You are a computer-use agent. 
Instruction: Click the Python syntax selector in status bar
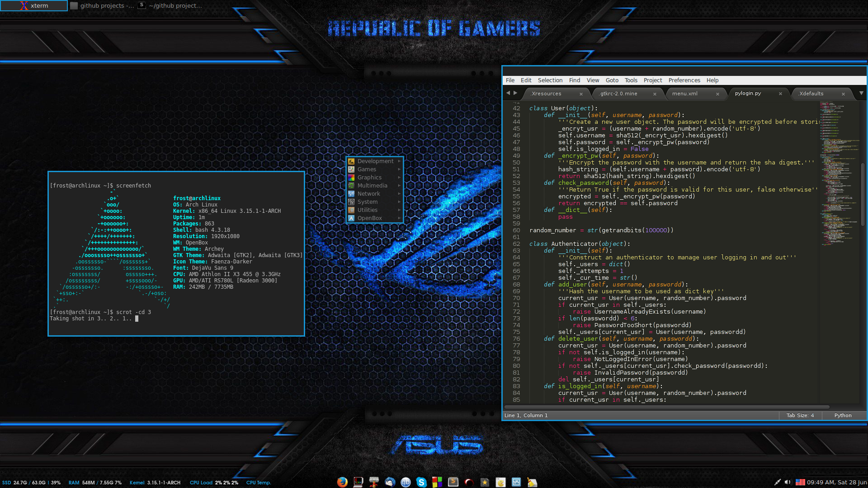(x=843, y=415)
